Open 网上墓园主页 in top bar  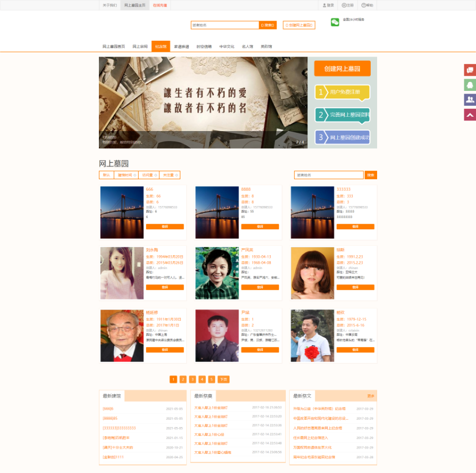click(135, 5)
